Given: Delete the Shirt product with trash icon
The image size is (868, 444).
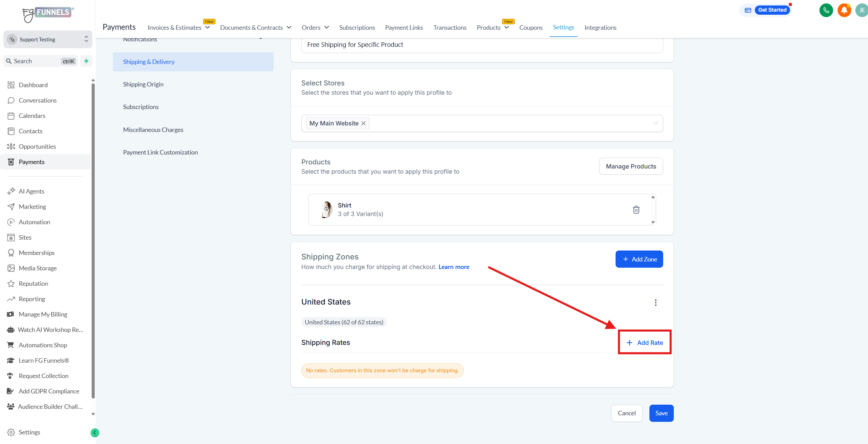Looking at the screenshot, I should click(x=636, y=210).
